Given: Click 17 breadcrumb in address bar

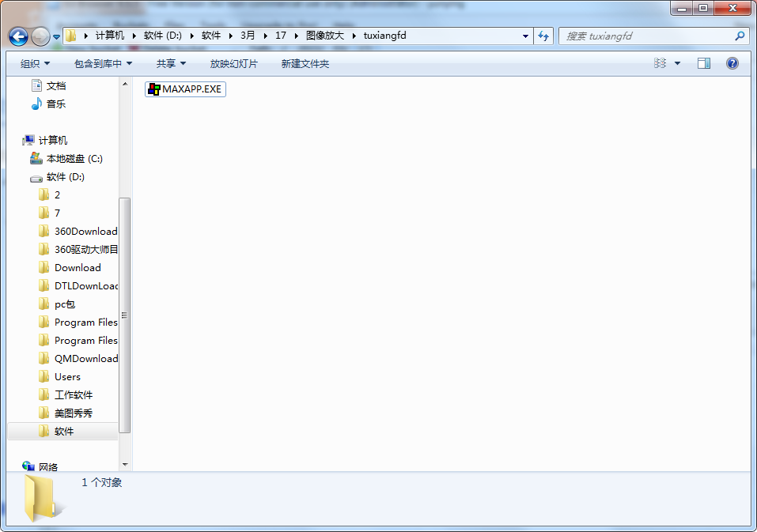Looking at the screenshot, I should (281, 36).
